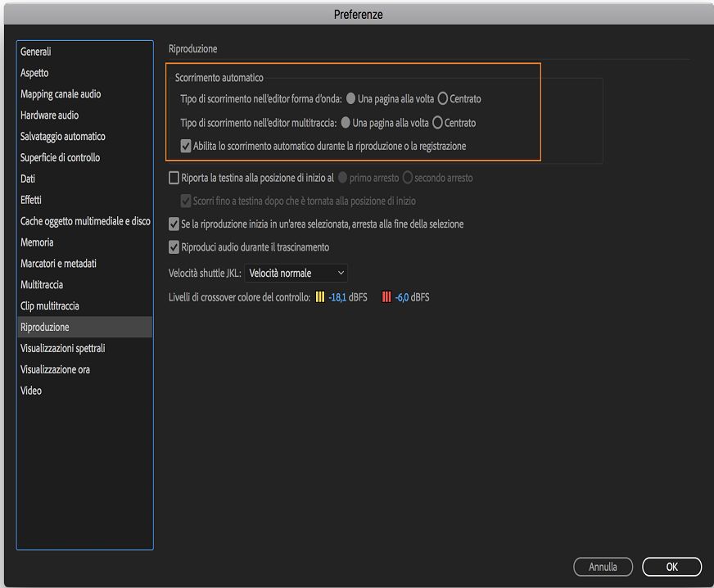Select the Effetti category
Viewport: 714px width, 588px height.
pos(31,200)
